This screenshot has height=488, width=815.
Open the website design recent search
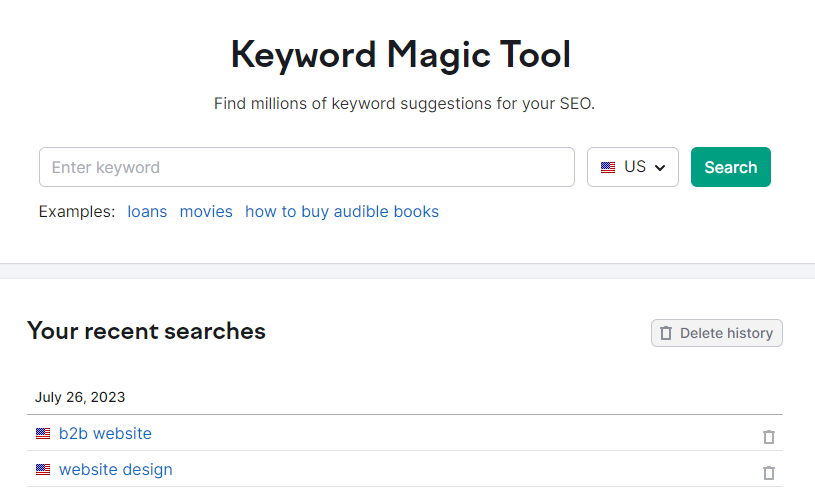(115, 469)
